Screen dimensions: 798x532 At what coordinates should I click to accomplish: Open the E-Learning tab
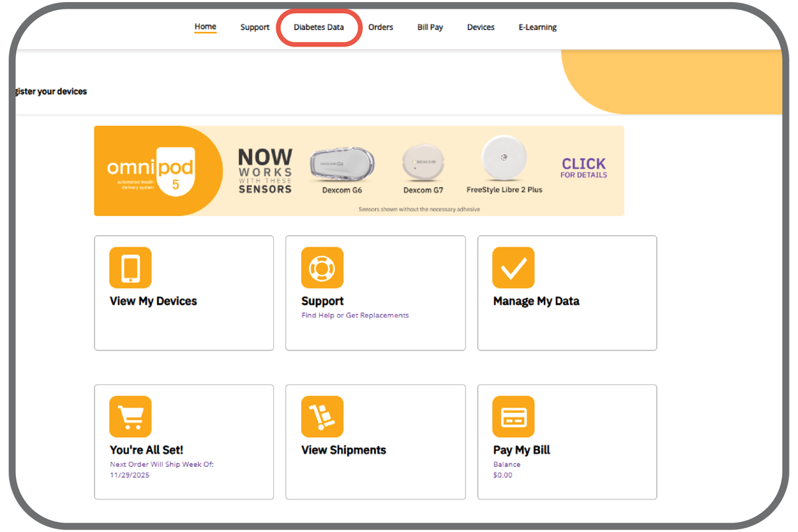[537, 28]
